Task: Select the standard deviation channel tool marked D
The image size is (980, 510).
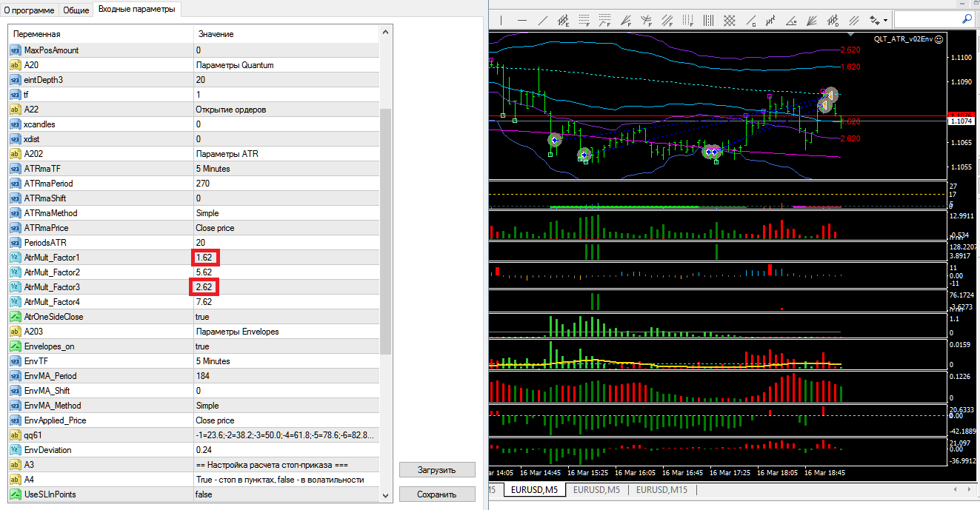Action: tap(832, 20)
